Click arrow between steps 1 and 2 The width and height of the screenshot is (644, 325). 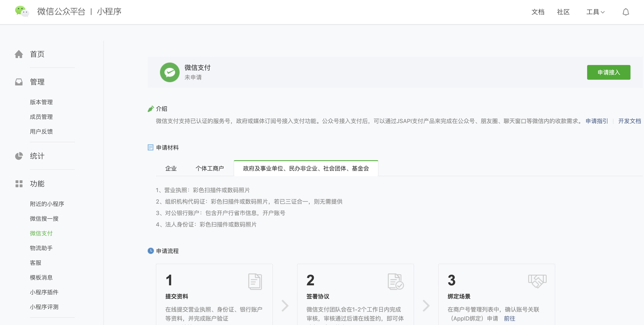click(285, 306)
